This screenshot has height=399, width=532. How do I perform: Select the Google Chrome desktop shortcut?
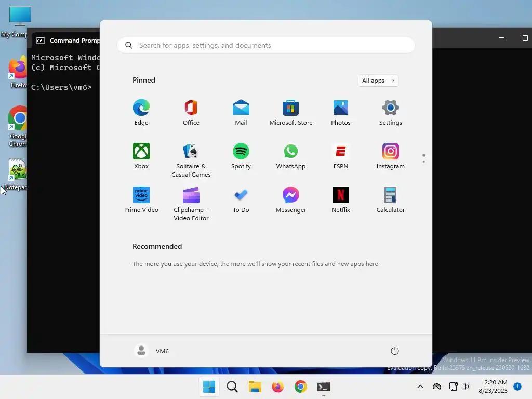click(x=17, y=126)
